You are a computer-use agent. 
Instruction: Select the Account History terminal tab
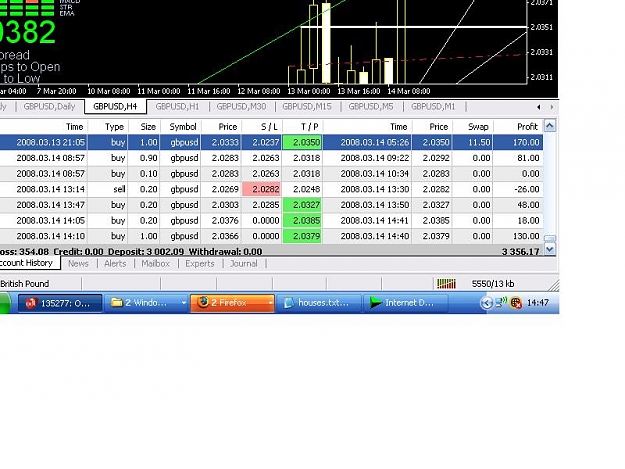point(28,263)
